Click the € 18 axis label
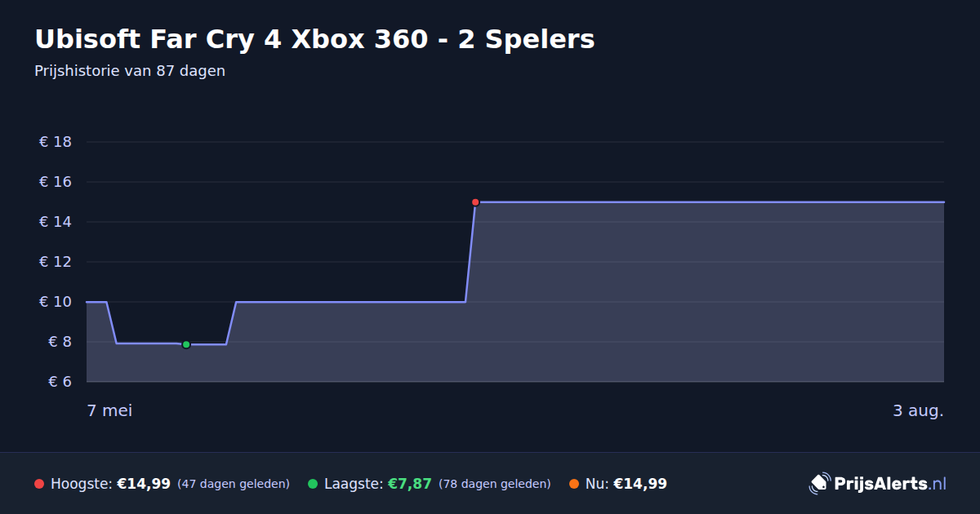980x514 pixels. (56, 142)
